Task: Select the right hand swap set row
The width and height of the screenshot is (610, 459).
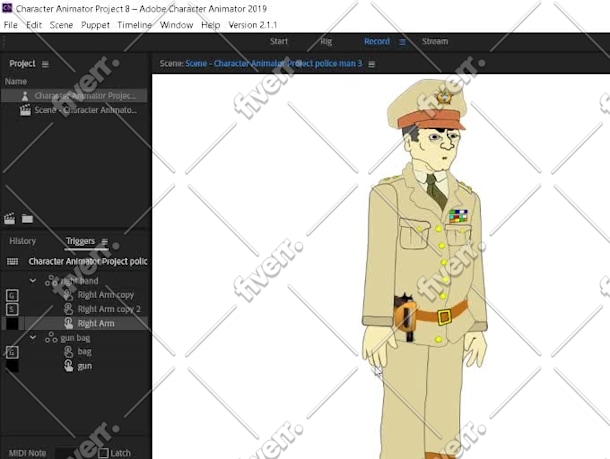Action: (74, 280)
